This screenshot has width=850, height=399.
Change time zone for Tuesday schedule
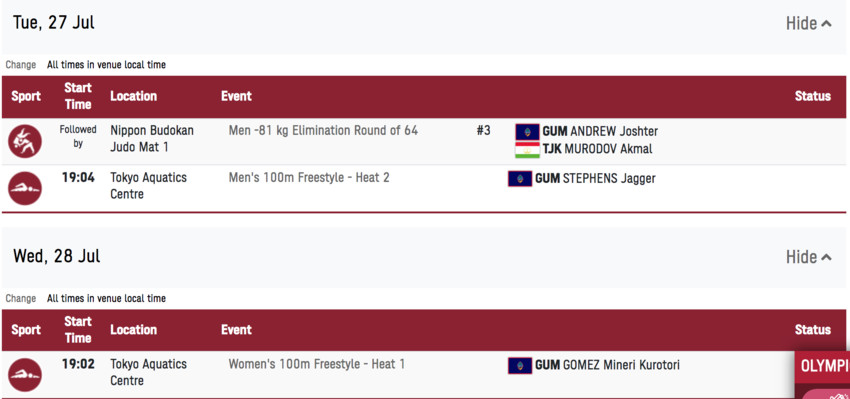coord(21,65)
